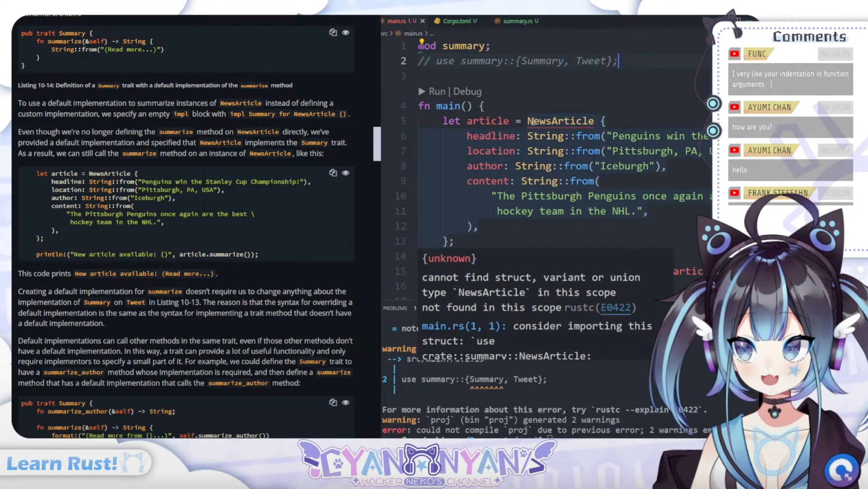Click the book page vertical scrollbar thumb
Screen dimensions: 868x489
tap(377, 144)
